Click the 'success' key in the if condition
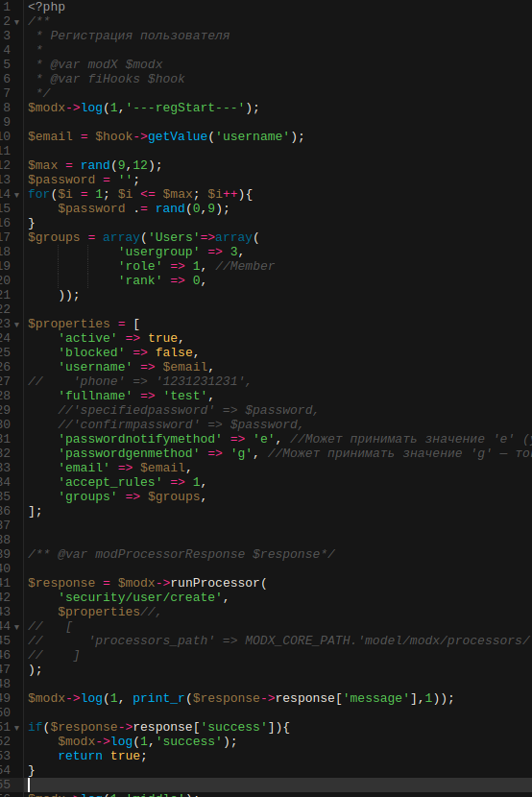 pyautogui.click(x=233, y=727)
